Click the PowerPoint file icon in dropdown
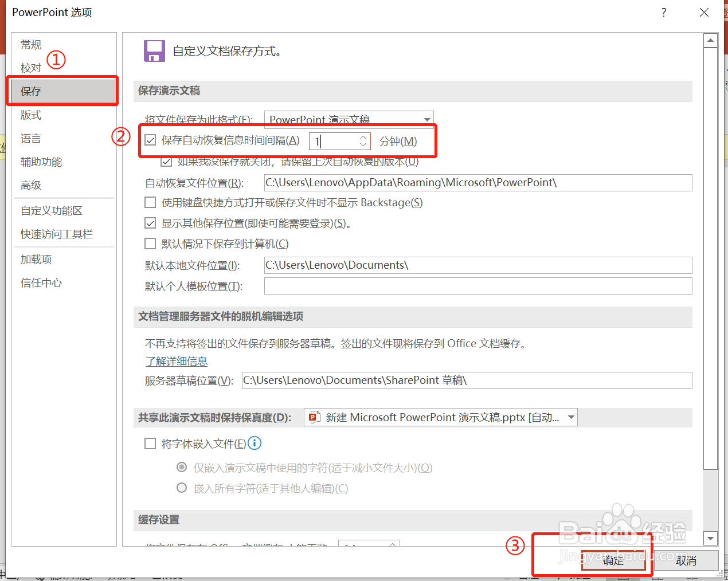This screenshot has height=581, width=728. coord(314,417)
